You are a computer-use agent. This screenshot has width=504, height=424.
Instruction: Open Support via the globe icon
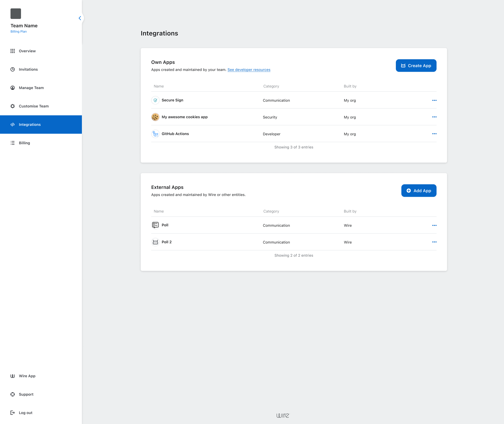coord(13,394)
